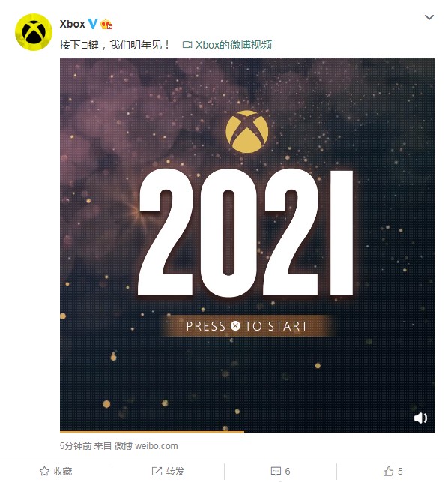Screen dimensions: 448x482
Task: Expand the post options chevron menu
Action: point(429,17)
